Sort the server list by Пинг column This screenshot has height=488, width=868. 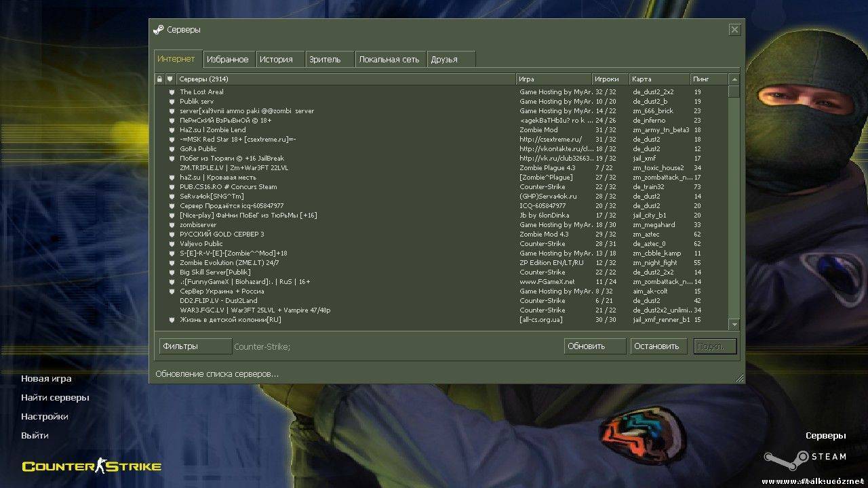(x=709, y=79)
